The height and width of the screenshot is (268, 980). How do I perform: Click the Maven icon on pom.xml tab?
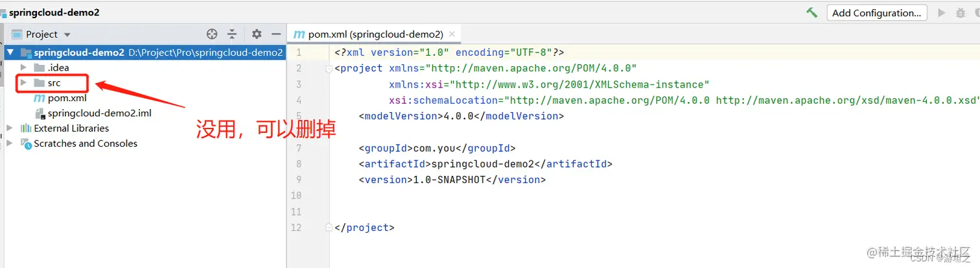pyautogui.click(x=299, y=34)
